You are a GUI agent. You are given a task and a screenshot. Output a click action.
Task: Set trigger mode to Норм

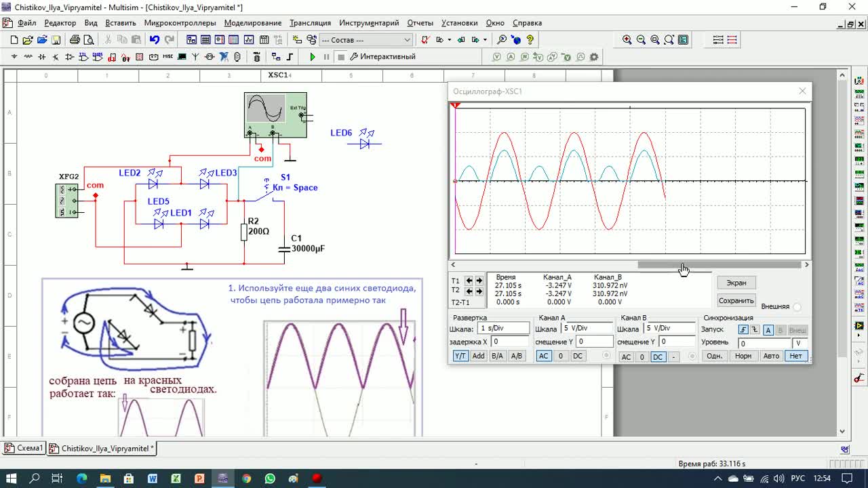(x=743, y=356)
